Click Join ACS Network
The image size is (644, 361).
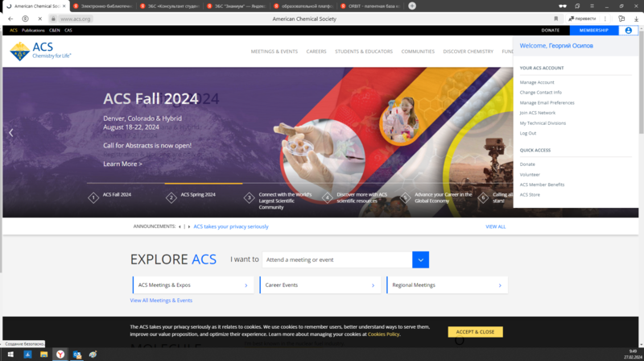click(x=537, y=113)
